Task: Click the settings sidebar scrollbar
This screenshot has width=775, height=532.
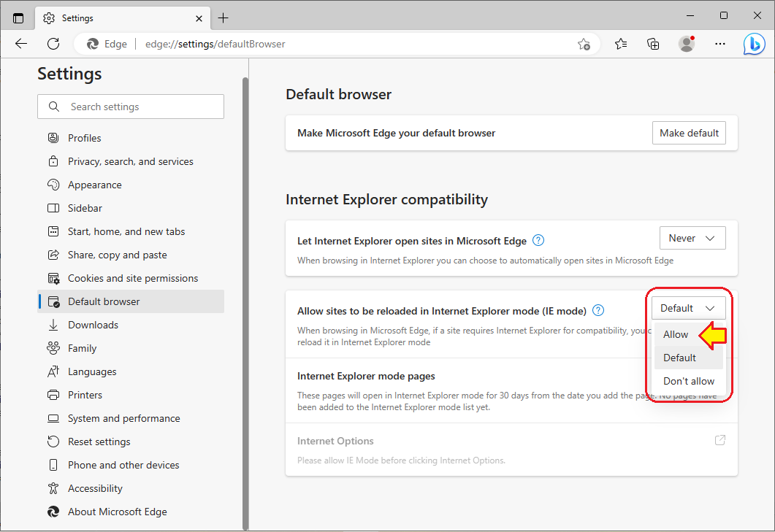Action: pos(245,303)
